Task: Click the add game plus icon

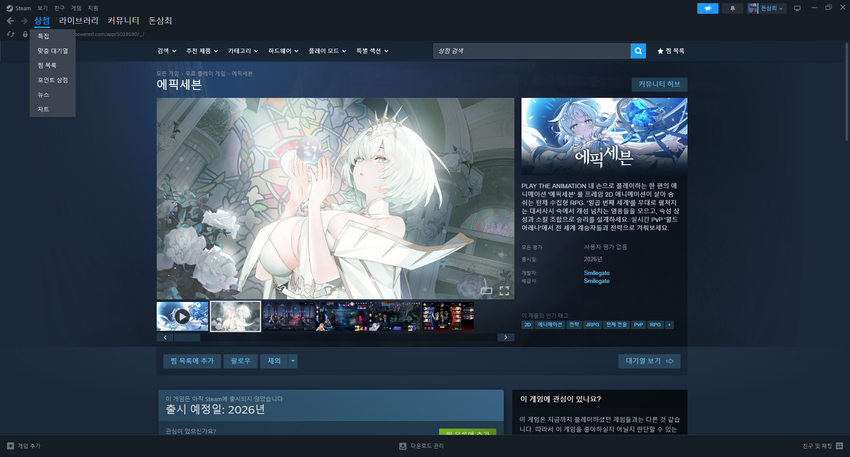Action: coord(10,446)
